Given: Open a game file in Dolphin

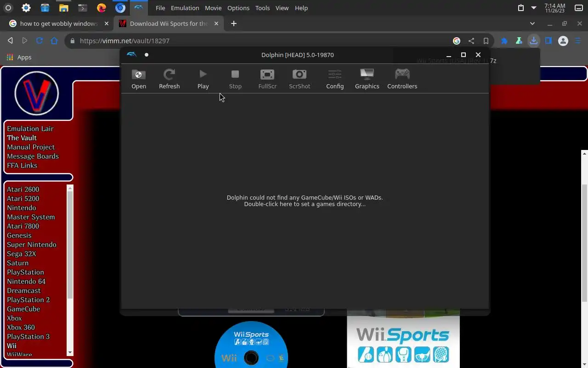Looking at the screenshot, I should pos(139,79).
